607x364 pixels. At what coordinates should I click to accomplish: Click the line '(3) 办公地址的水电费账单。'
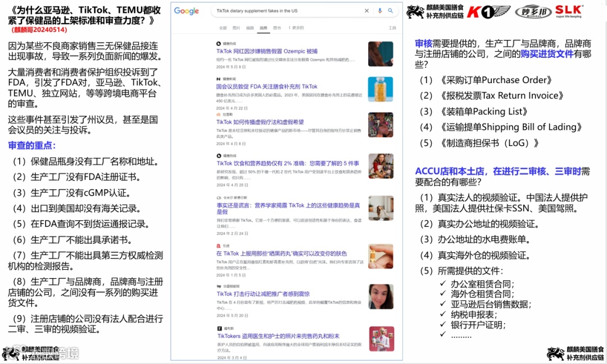(x=475, y=239)
